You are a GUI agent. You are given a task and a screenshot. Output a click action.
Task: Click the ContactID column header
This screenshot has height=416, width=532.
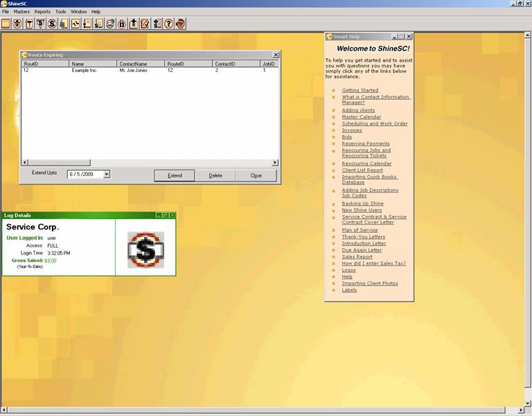(236, 64)
